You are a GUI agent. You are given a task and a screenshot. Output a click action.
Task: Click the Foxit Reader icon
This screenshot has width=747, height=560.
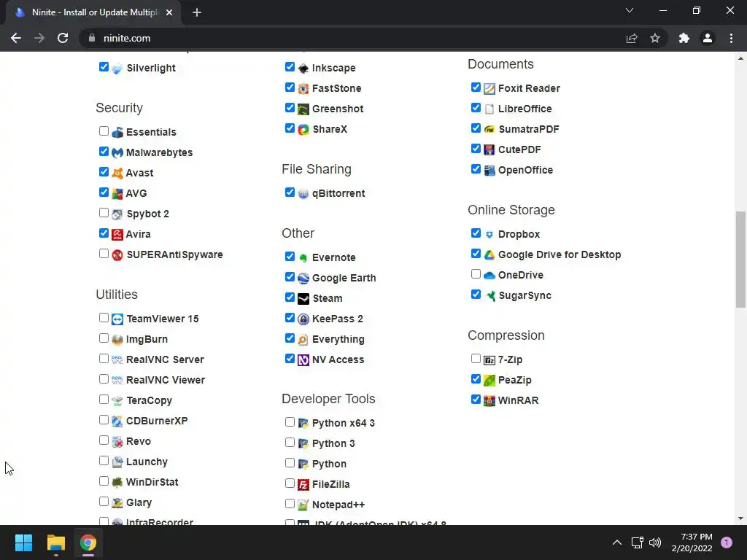pyautogui.click(x=489, y=88)
